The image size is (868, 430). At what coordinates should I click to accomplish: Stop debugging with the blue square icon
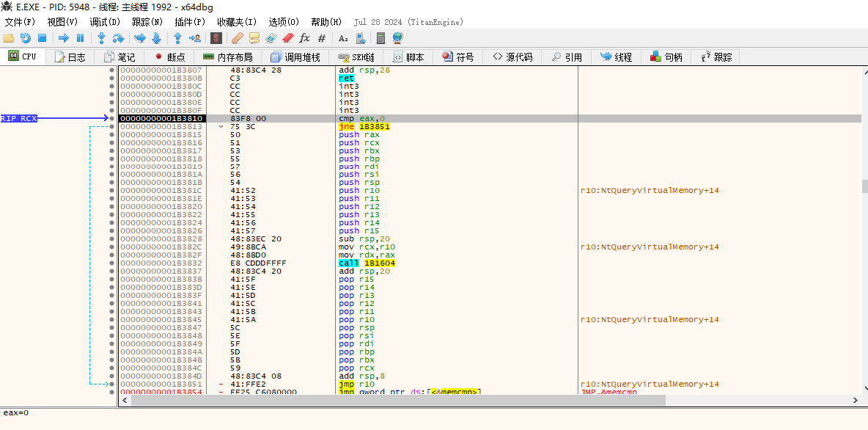point(42,38)
